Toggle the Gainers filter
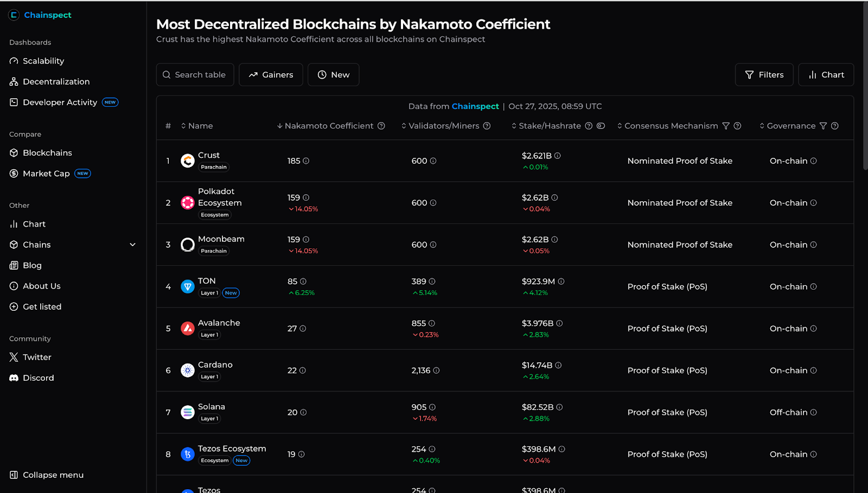This screenshot has width=868, height=493. tap(271, 75)
